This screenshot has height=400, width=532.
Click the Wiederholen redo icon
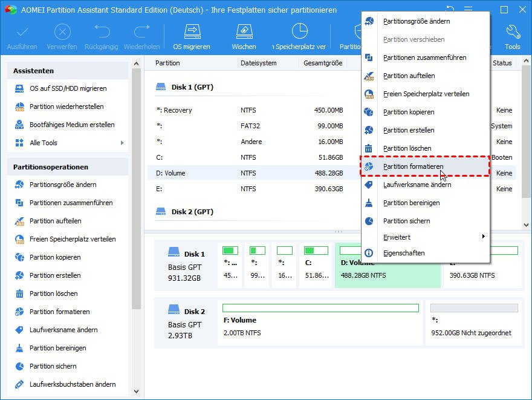coord(141,31)
